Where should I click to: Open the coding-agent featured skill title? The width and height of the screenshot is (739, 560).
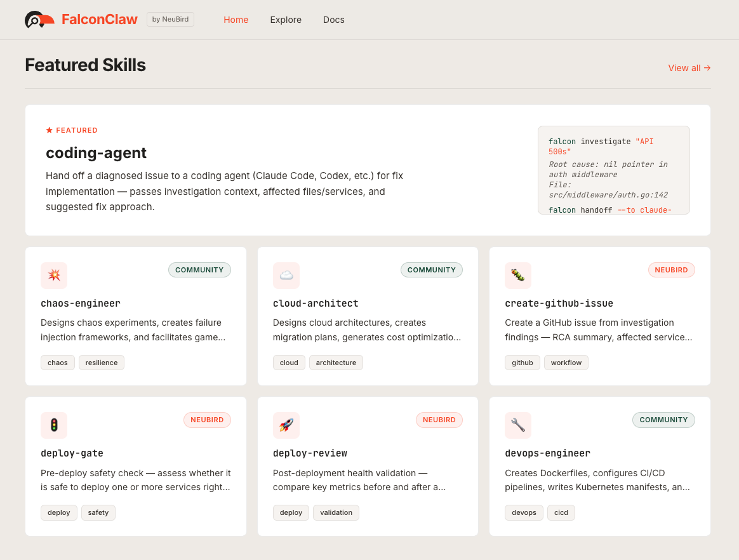click(x=96, y=153)
